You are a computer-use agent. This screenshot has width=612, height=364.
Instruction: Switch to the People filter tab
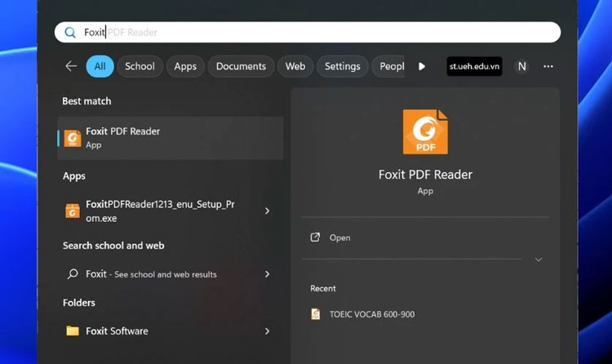click(x=388, y=66)
